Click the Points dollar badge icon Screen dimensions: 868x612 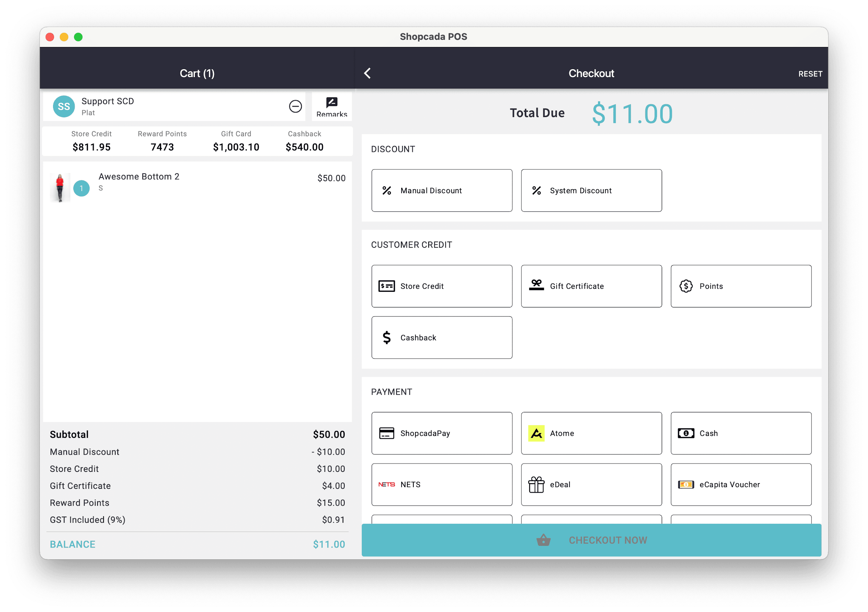click(686, 286)
